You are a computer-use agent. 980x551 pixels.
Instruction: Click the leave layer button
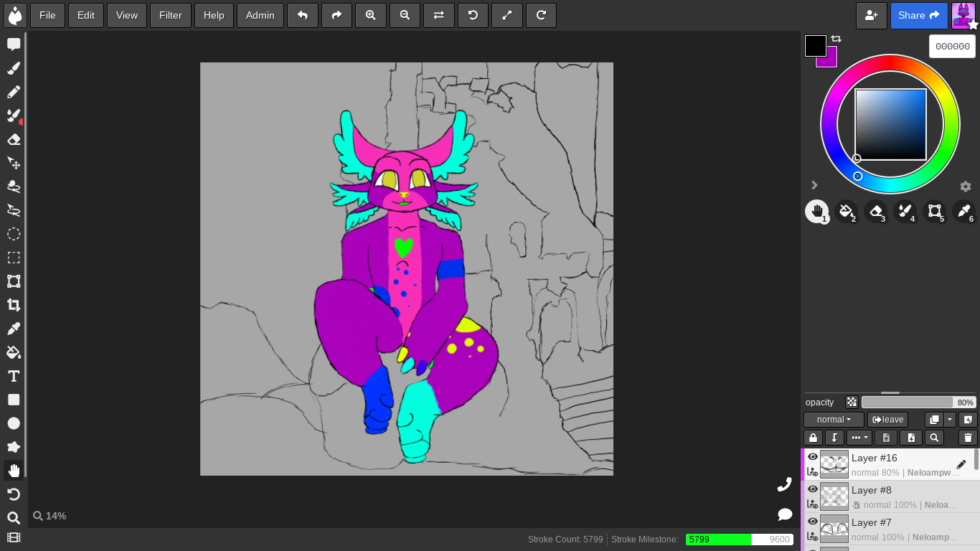[x=887, y=420]
